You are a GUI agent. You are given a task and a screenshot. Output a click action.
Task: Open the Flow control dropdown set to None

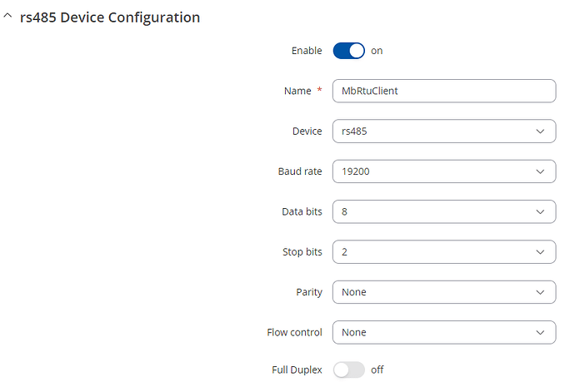tap(444, 332)
